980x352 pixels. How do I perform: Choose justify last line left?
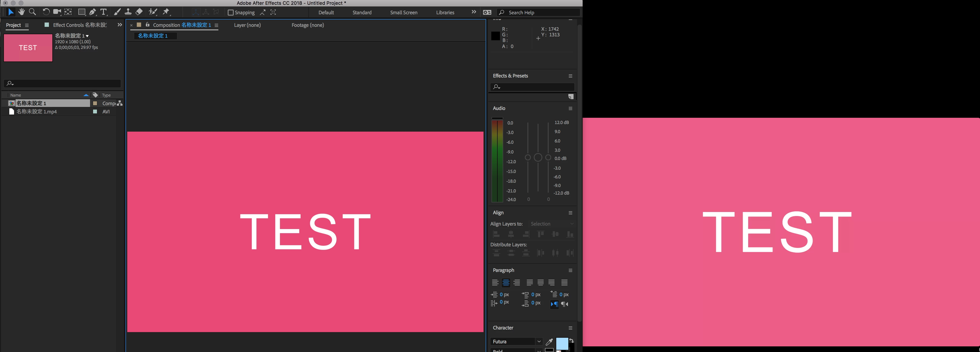click(x=530, y=282)
